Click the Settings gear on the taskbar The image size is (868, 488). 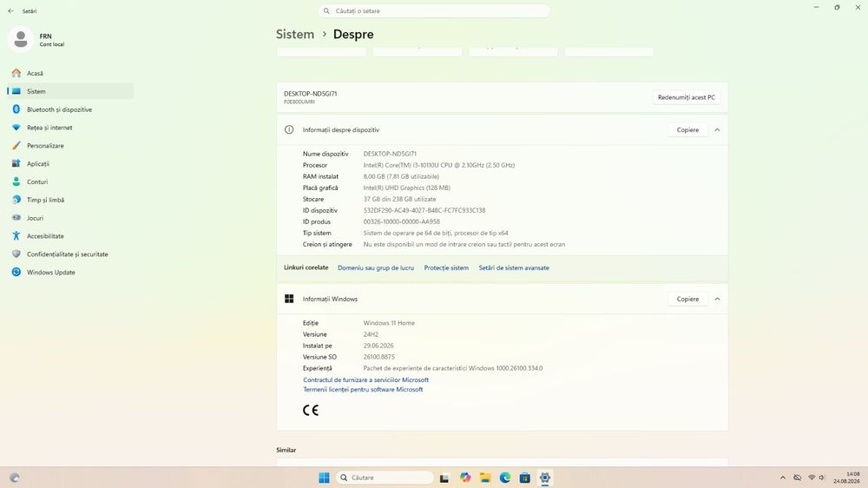tap(545, 478)
